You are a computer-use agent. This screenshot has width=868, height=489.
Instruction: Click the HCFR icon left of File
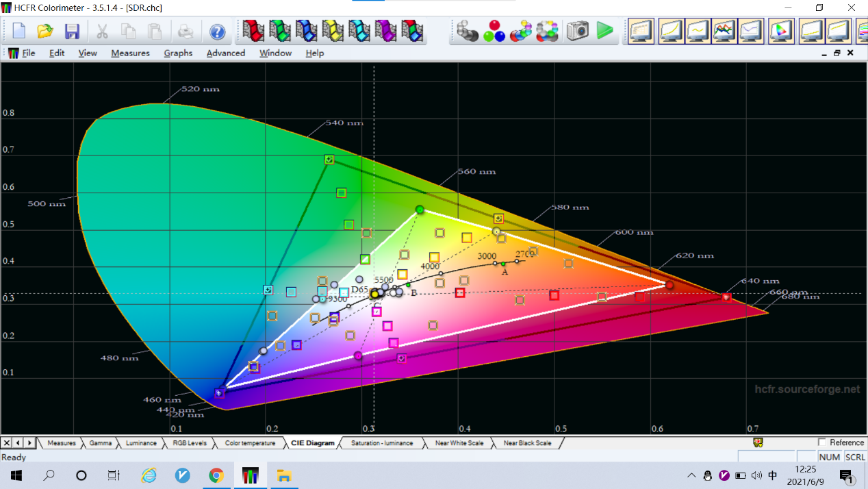[x=13, y=53]
